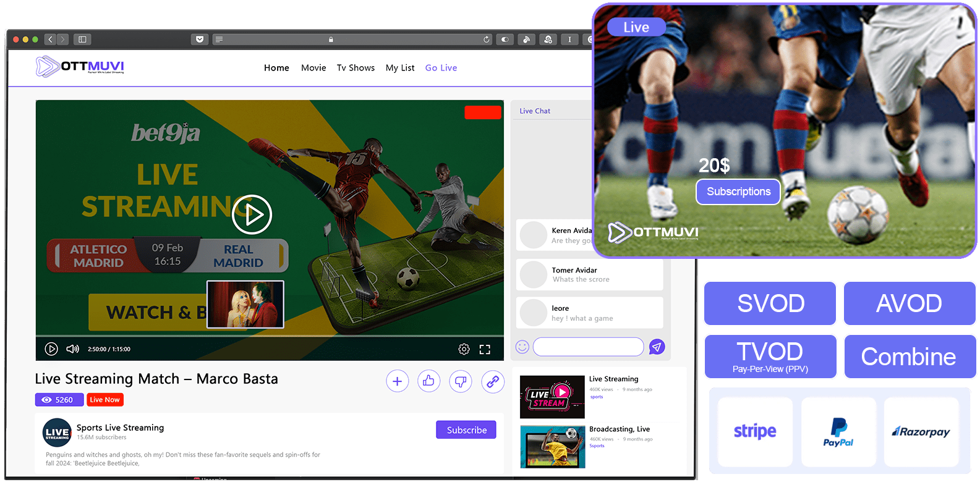Add video to list with plus icon

[x=398, y=381]
